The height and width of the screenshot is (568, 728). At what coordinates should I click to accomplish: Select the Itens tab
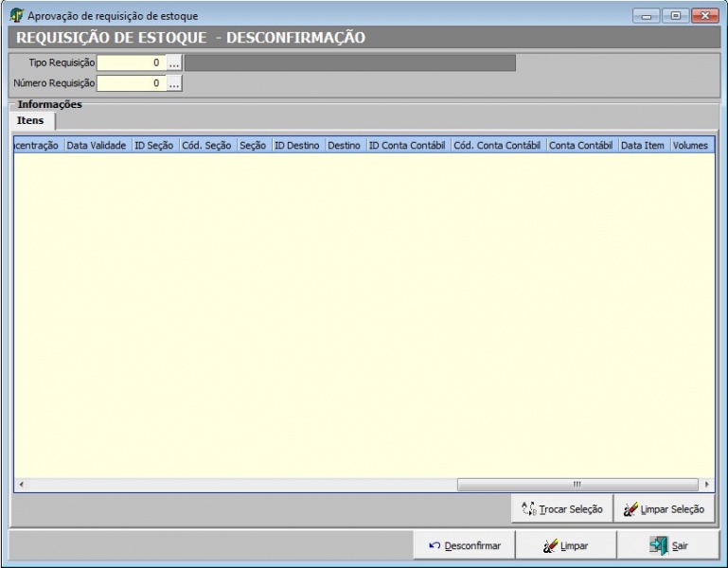click(30, 121)
